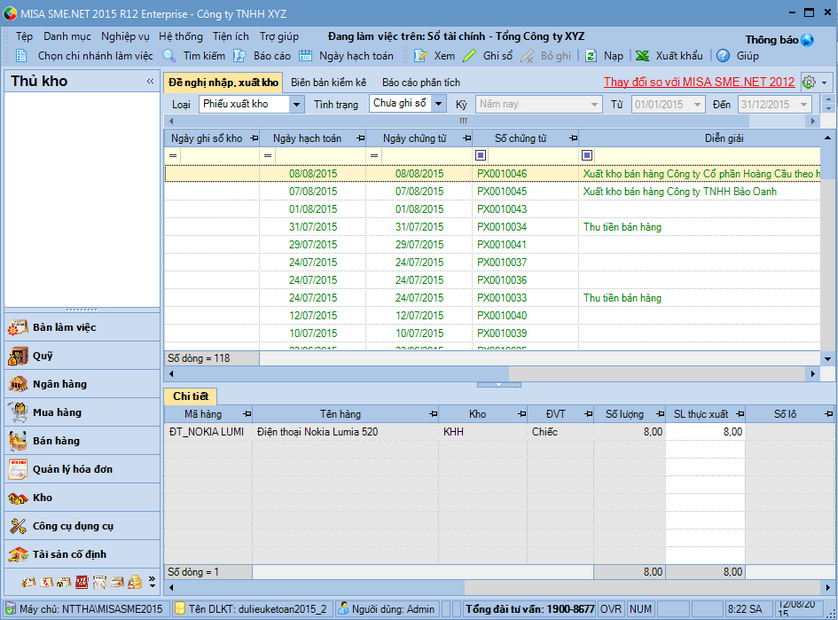This screenshot has width=838, height=620.
Task: Select the Chi tiết tab
Action: (x=190, y=396)
